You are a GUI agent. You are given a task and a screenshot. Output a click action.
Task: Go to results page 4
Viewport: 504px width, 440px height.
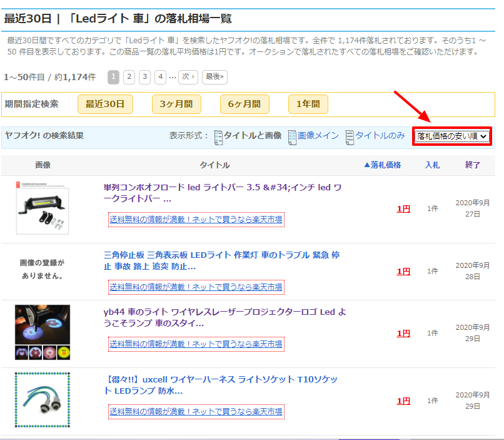point(161,77)
